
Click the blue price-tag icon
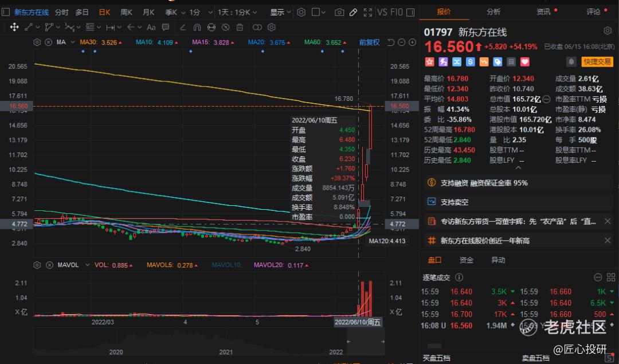click(x=497, y=62)
